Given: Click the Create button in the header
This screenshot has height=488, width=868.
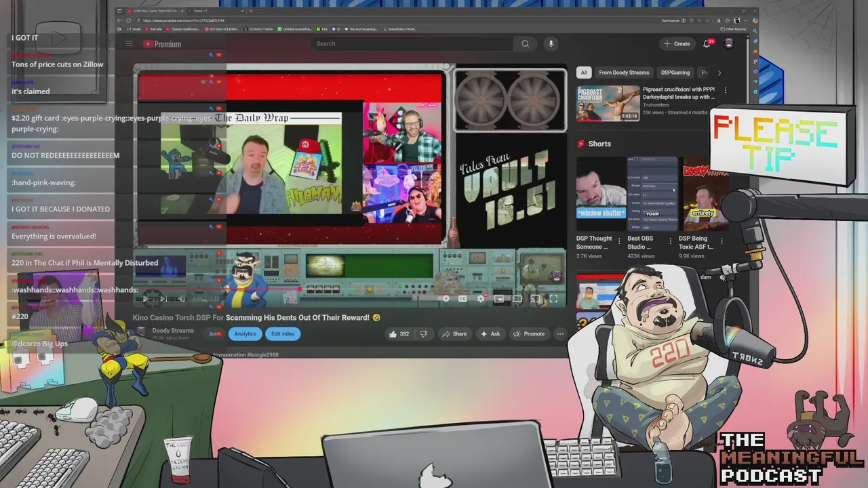Looking at the screenshot, I should 677,43.
